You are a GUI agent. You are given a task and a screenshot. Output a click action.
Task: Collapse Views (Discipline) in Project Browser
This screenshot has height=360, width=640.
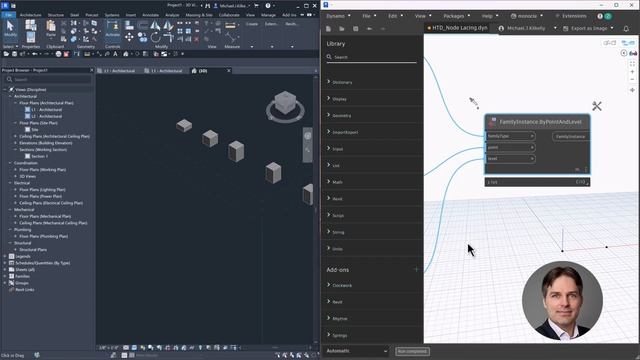click(x=5, y=89)
